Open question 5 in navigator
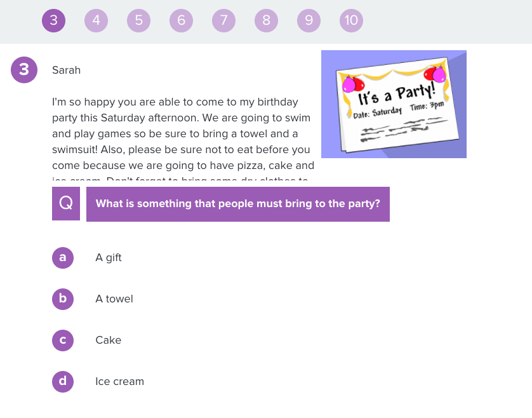This screenshot has width=532, height=418. pos(138,20)
